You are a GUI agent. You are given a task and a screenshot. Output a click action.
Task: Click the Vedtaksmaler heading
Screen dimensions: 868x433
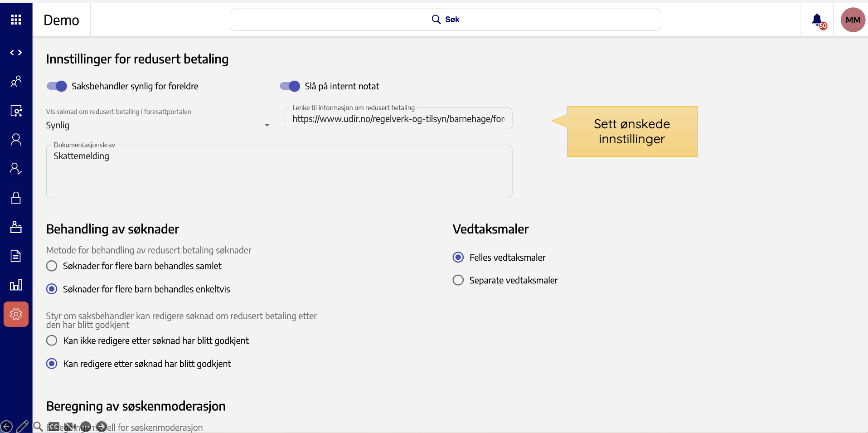490,229
